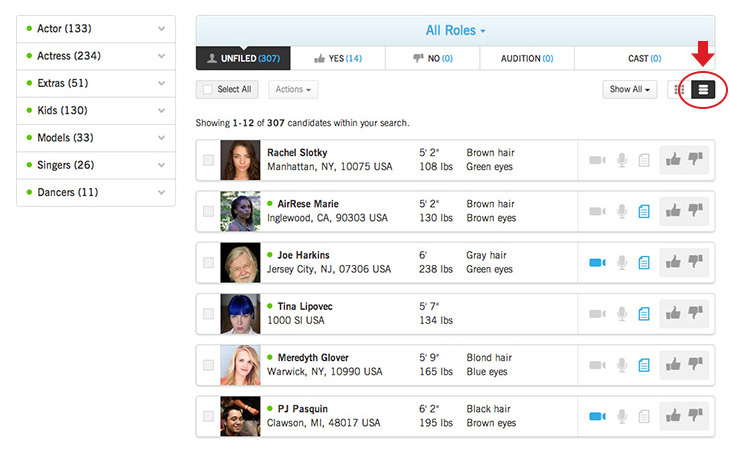Viewport: 730px width, 456px height.
Task: Expand the Actress (234) category
Action: (96, 56)
